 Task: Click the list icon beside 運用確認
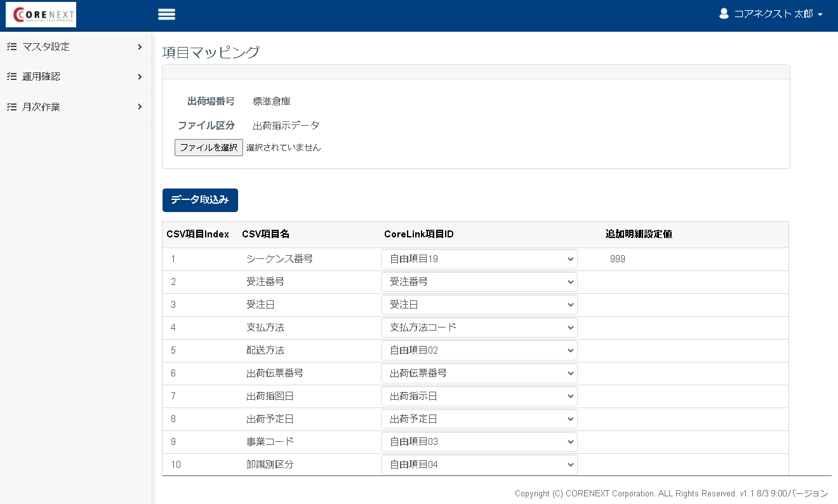click(10, 76)
